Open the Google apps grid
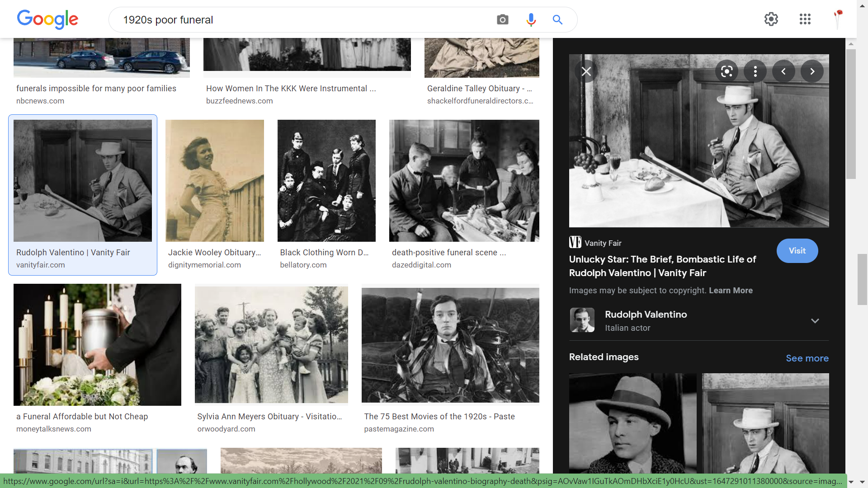 (x=805, y=19)
